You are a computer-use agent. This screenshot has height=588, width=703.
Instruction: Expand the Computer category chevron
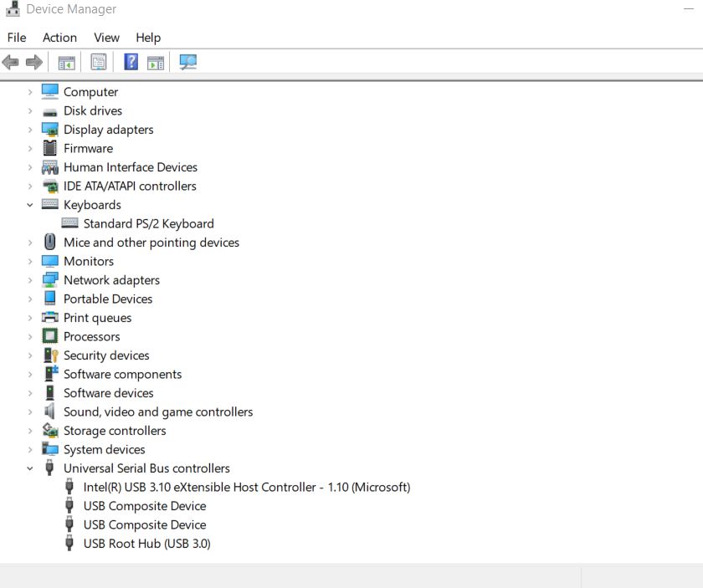[30, 92]
